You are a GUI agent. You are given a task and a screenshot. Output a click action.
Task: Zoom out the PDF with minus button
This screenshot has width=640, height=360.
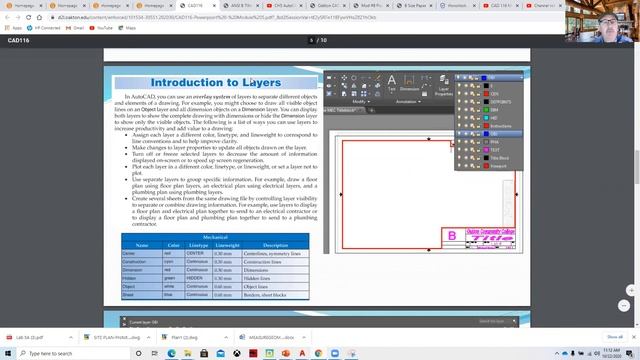point(624,305)
